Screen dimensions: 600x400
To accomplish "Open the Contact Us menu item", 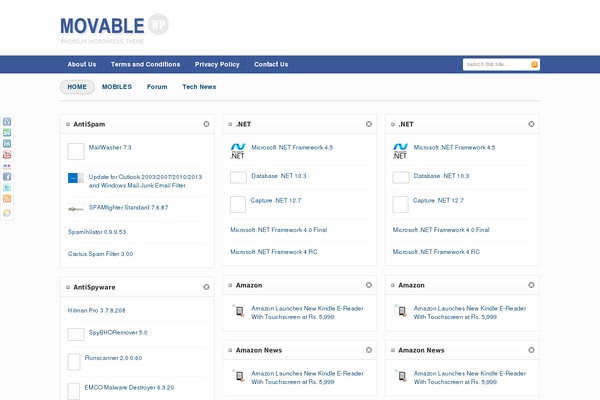I will point(271,64).
